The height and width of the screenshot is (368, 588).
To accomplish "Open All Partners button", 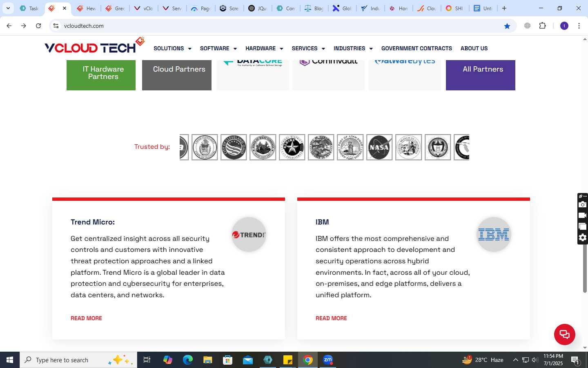I will [x=481, y=75].
